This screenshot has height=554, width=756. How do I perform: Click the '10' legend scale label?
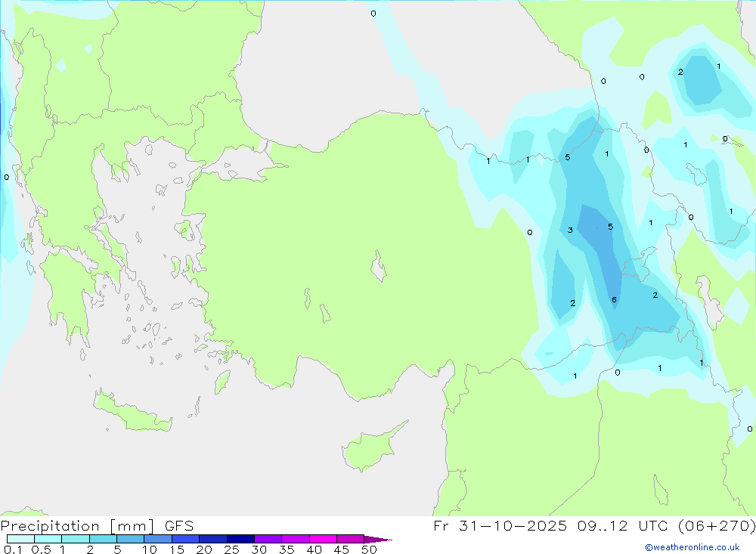(x=150, y=549)
